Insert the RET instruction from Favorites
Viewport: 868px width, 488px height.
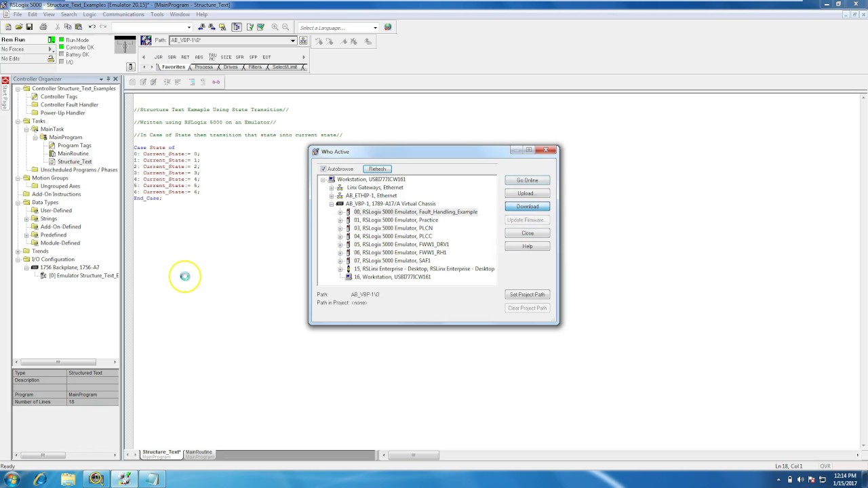(x=185, y=57)
